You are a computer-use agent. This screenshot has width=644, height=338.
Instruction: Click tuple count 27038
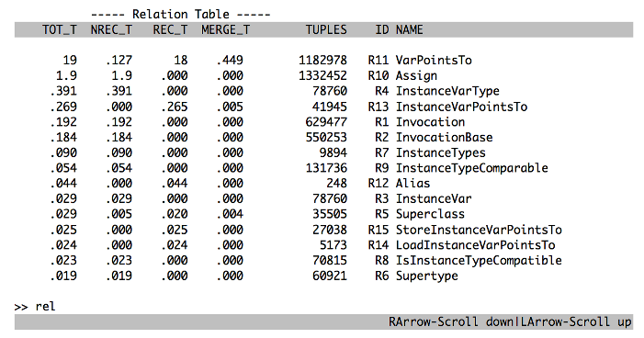330,230
